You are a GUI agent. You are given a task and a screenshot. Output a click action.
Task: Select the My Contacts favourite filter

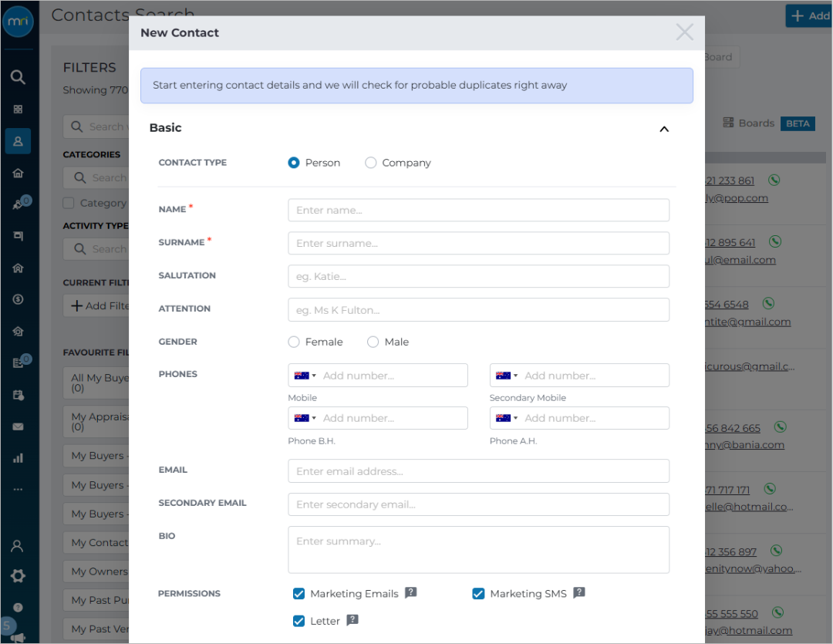point(96,542)
